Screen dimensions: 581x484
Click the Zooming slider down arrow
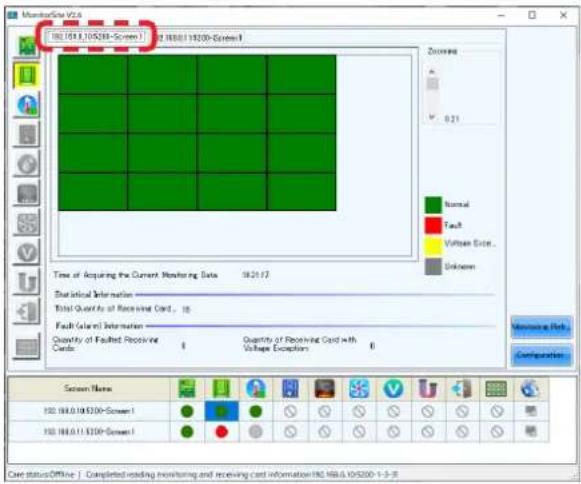(x=431, y=117)
